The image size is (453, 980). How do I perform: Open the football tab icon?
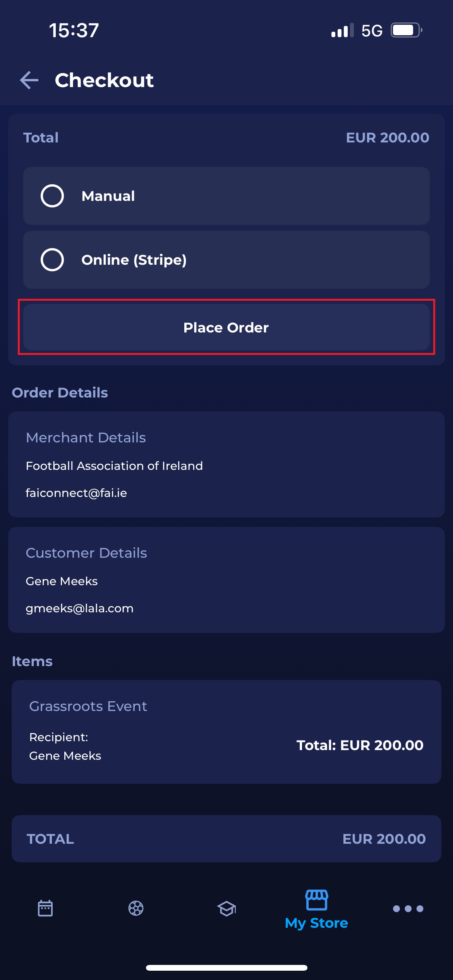click(x=136, y=908)
